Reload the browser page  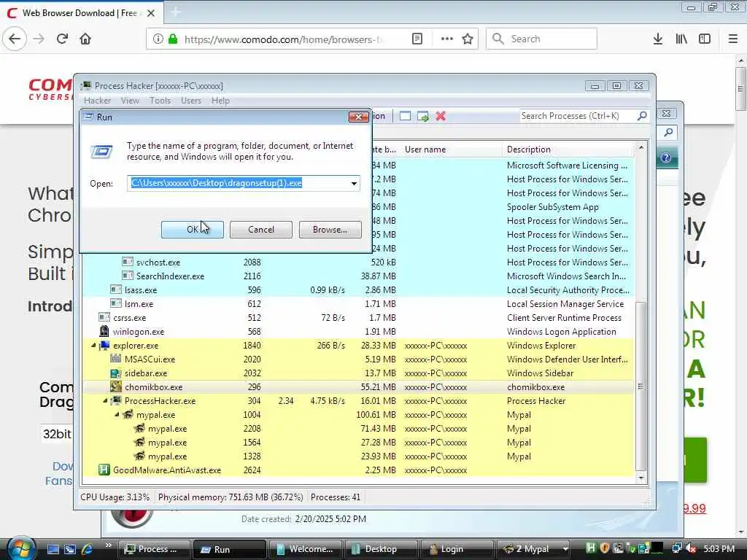click(62, 39)
